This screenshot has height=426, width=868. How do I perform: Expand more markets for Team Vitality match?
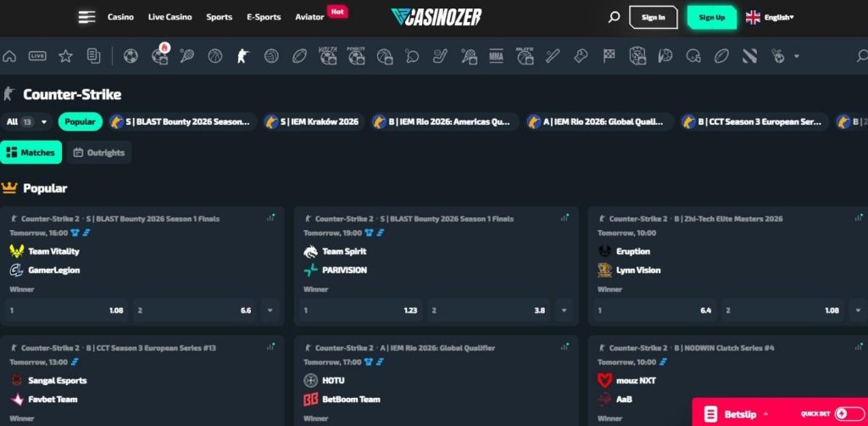coord(270,311)
